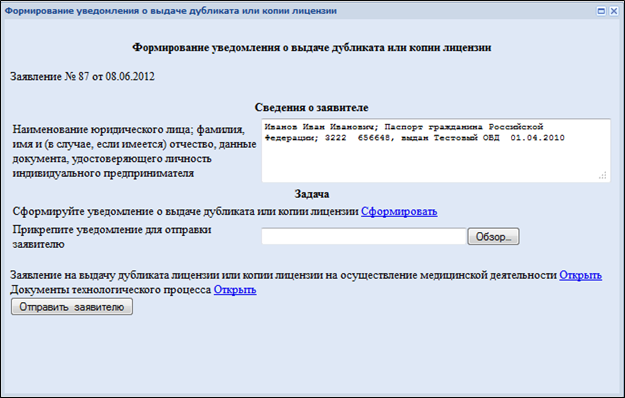
Task: Click the file attachment path field
Action: tap(364, 236)
